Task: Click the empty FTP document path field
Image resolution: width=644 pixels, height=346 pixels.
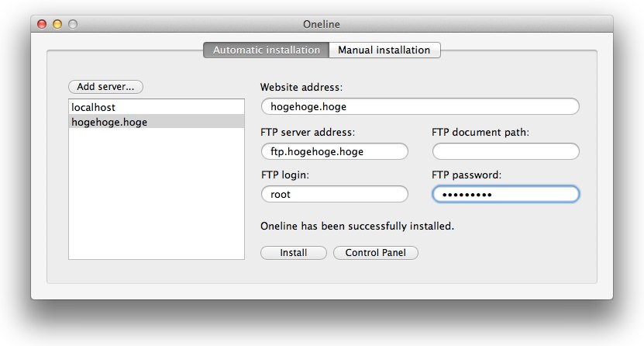Action: 505,151
